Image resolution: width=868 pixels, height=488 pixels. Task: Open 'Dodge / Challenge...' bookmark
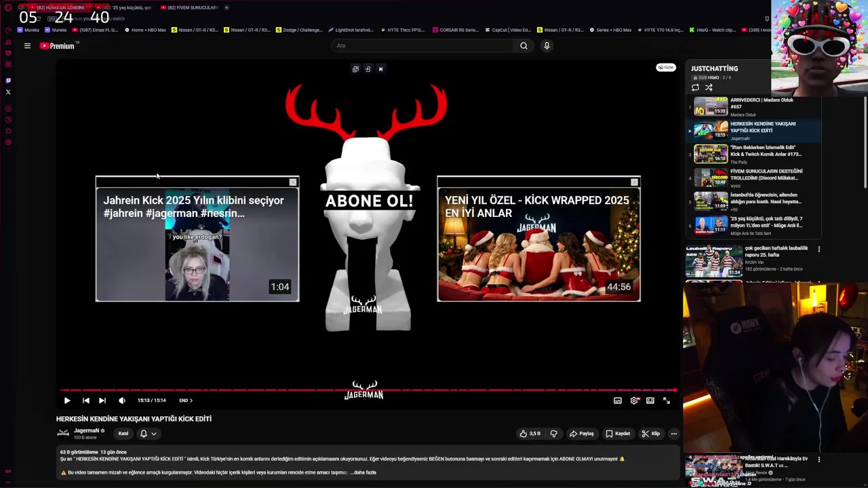point(299,30)
